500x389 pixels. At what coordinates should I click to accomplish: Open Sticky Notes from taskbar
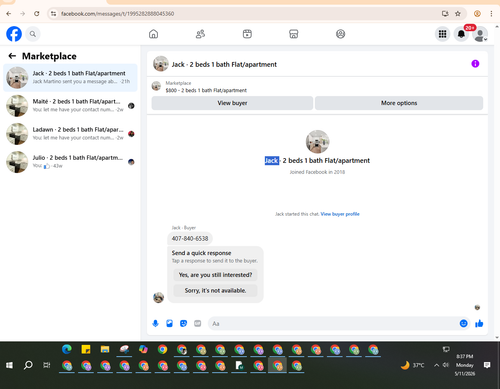pyautogui.click(x=86, y=349)
